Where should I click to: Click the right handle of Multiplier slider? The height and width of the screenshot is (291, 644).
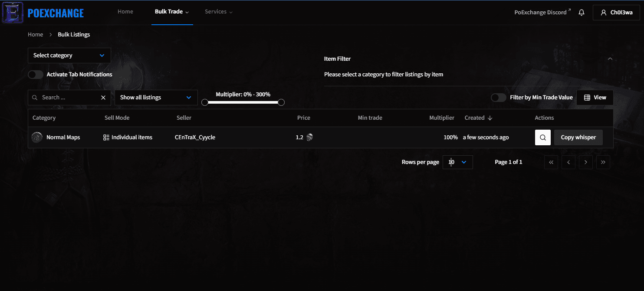[x=281, y=102]
